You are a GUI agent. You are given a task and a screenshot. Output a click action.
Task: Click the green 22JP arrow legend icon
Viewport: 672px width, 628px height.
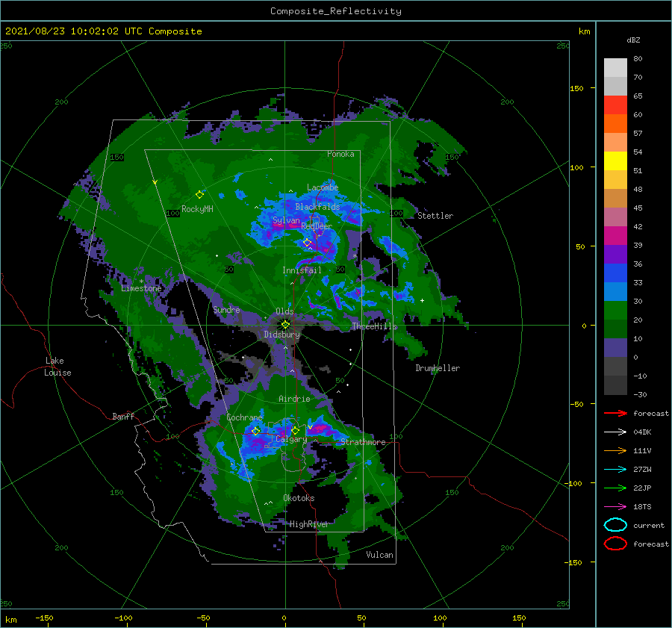(615, 488)
